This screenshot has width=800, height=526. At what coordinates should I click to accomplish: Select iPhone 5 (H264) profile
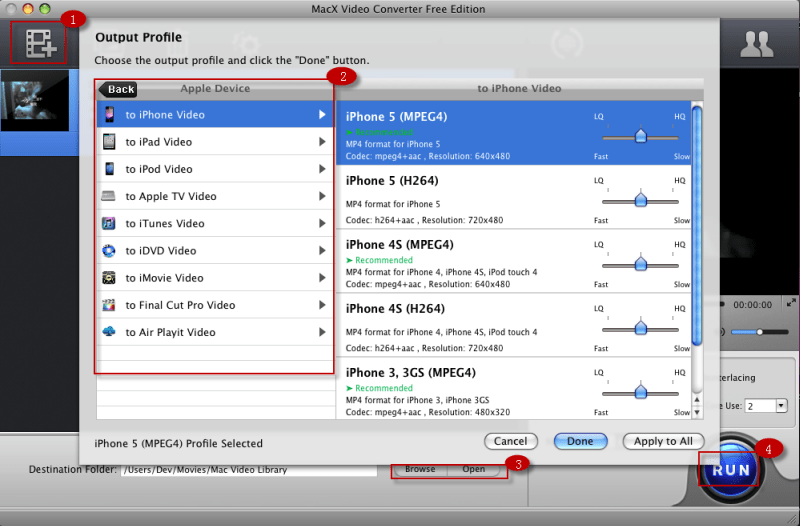pyautogui.click(x=514, y=197)
